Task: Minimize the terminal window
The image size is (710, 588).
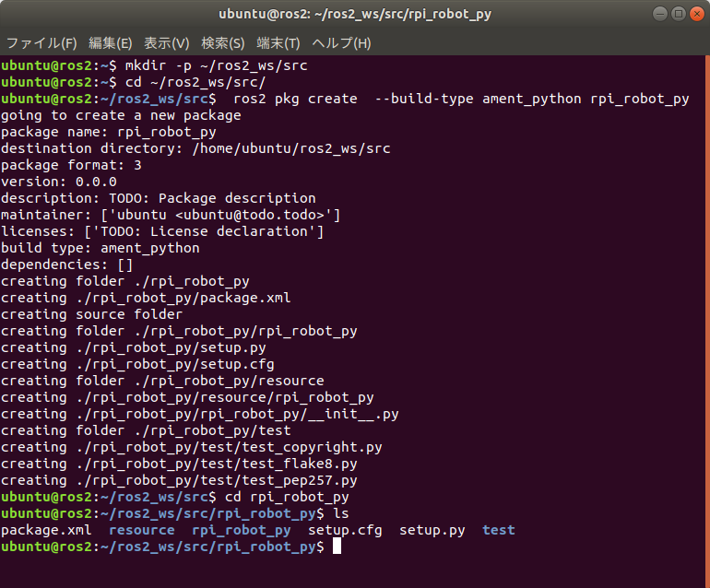Action: point(659,14)
